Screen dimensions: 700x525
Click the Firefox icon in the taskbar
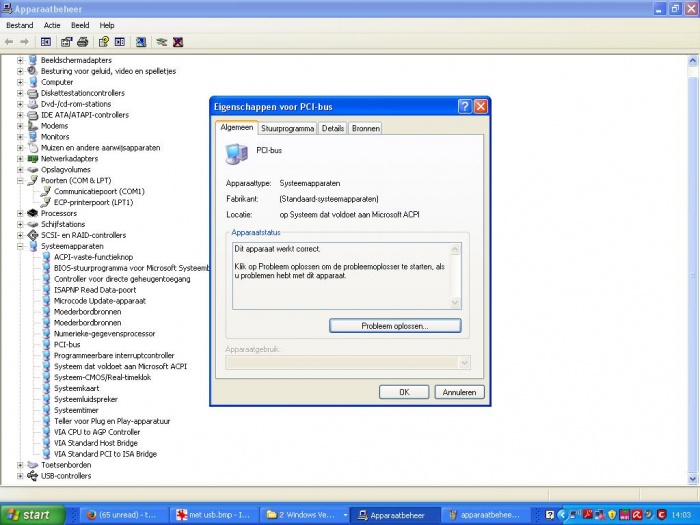pos(91,515)
